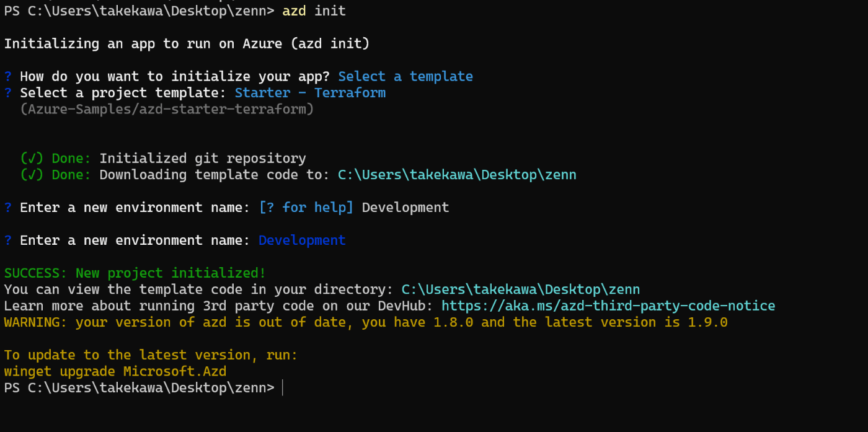The width and height of the screenshot is (868, 432).
Task: Click the checkmark beside 'Initialized git repository'
Action: (32, 159)
